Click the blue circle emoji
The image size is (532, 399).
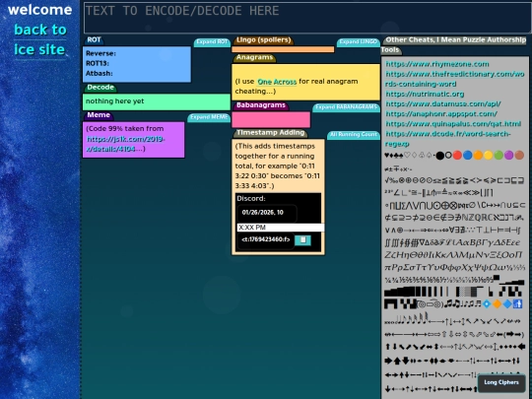[x=468, y=155]
